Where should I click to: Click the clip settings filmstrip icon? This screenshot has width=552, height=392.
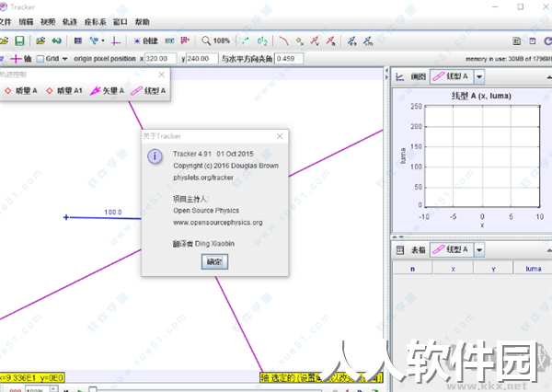click(x=78, y=40)
